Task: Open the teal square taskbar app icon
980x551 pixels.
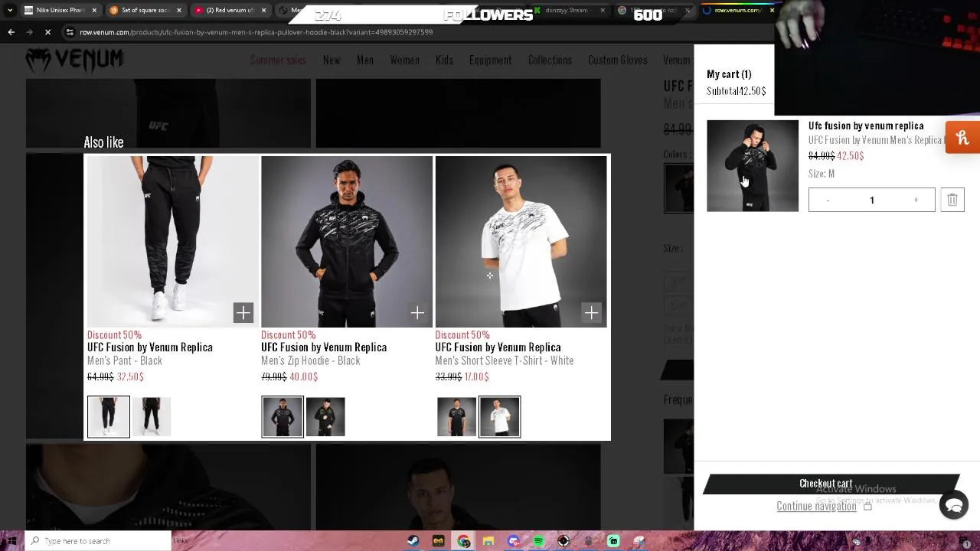Action: coord(613,541)
